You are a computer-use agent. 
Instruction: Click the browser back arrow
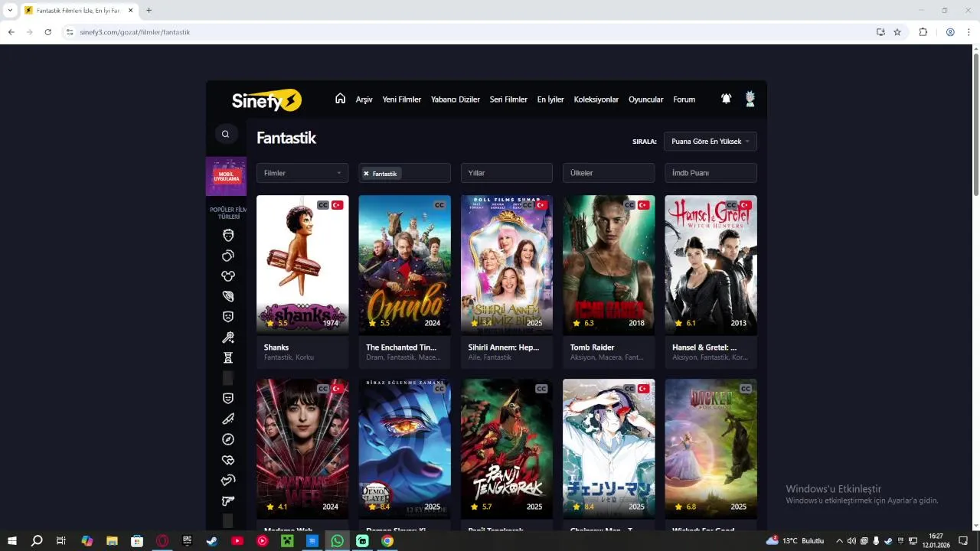click(11, 32)
